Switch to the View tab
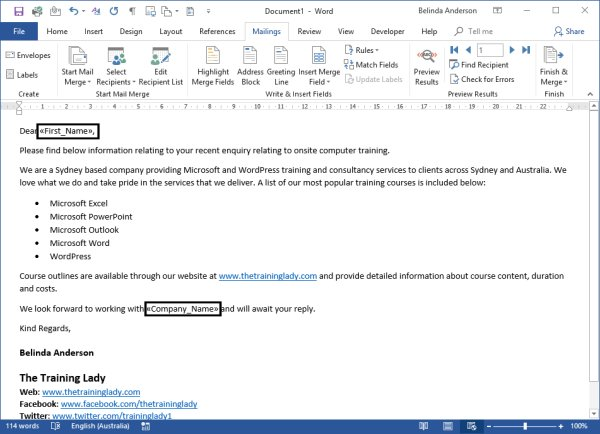Screen dimensions: 600x434 [346, 31]
